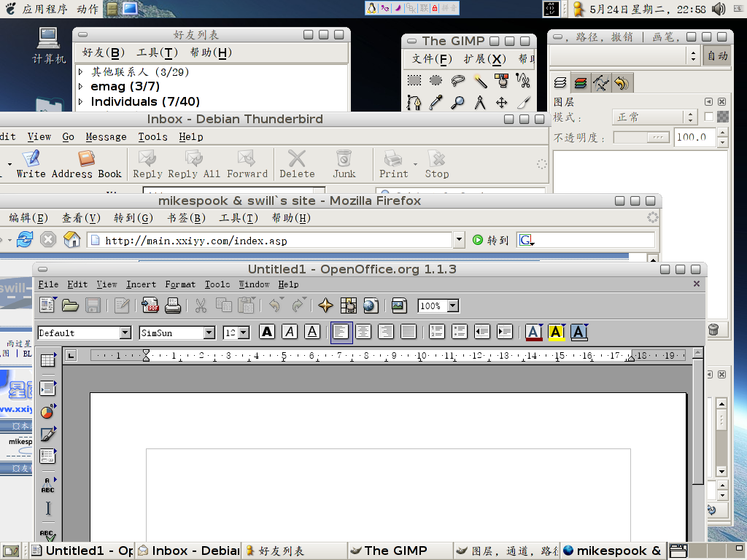Click OpenOffice open folder icon

pos(70,306)
